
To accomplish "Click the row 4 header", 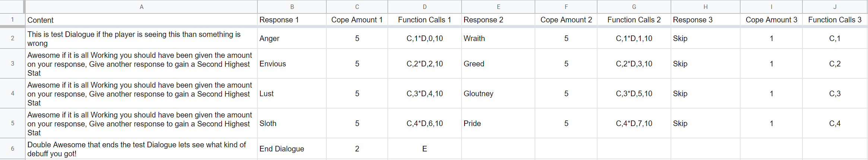I will 12,93.
